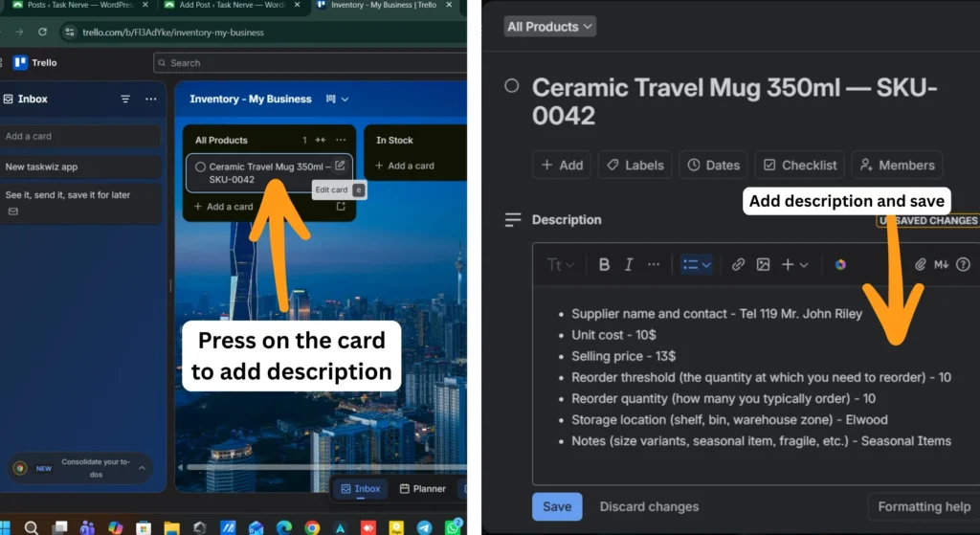This screenshot has height=535, width=980.
Task: Go forward in browser history
Action: (x=19, y=32)
